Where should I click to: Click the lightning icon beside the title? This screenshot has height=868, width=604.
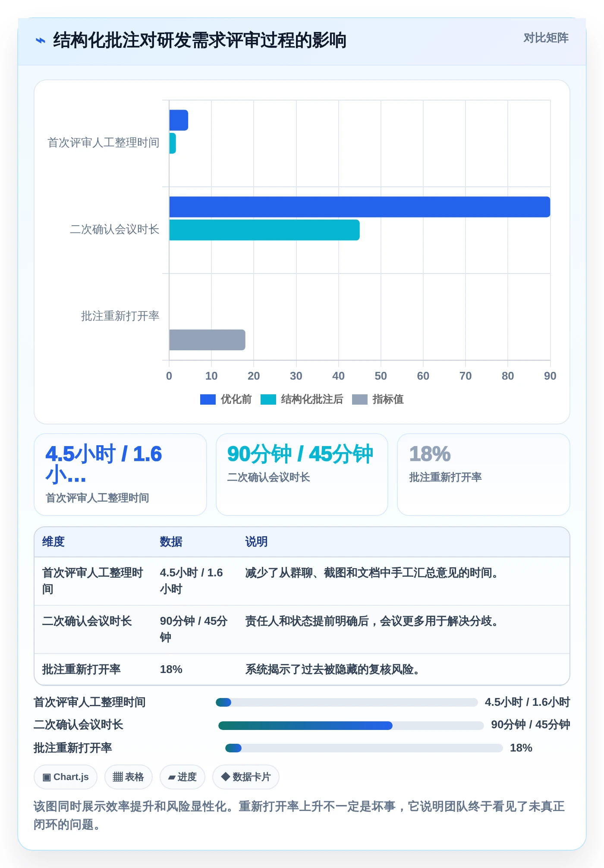[41, 41]
